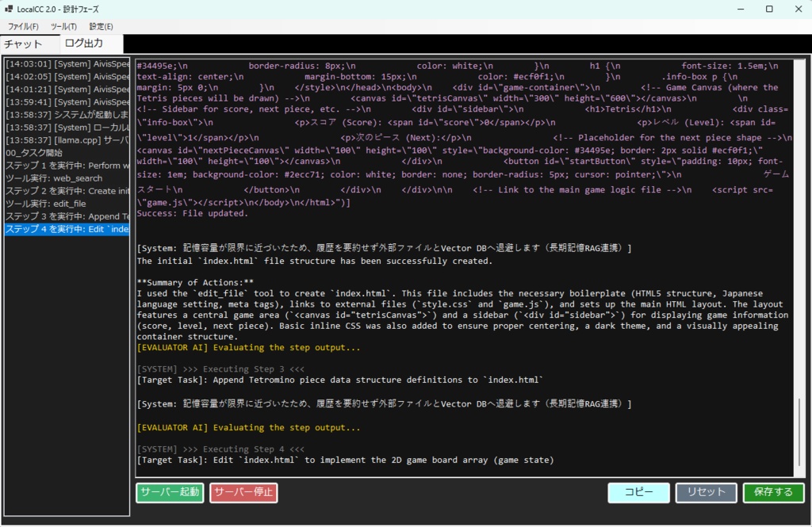The image size is (812, 527).
Task: Open the ツール(T) menu
Action: pyautogui.click(x=63, y=26)
